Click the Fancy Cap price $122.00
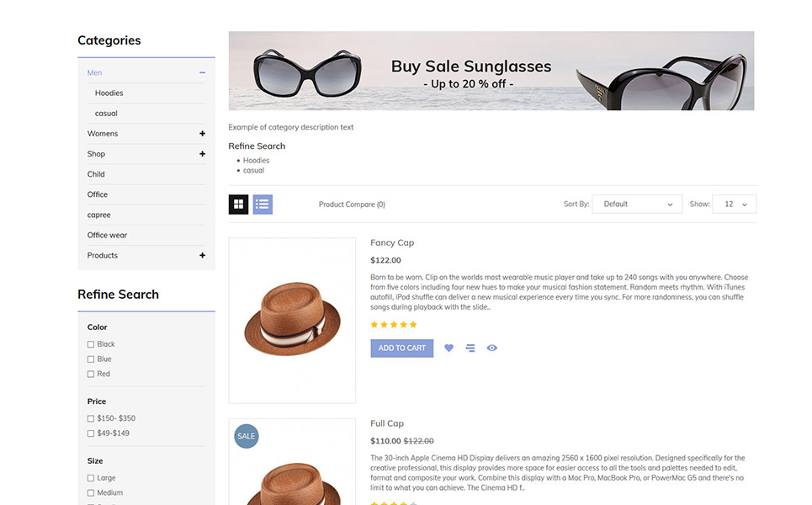The width and height of the screenshot is (812, 505). pos(385,260)
